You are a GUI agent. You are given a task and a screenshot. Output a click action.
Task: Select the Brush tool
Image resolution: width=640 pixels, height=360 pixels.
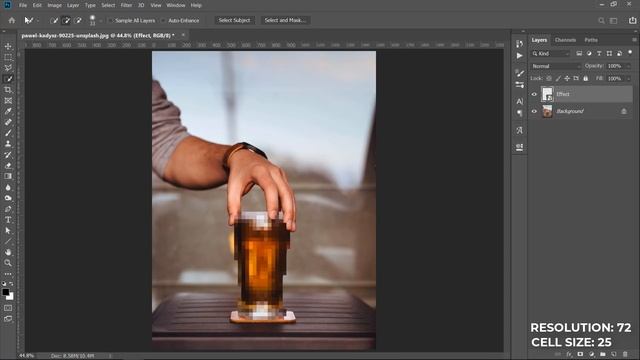coord(8,133)
